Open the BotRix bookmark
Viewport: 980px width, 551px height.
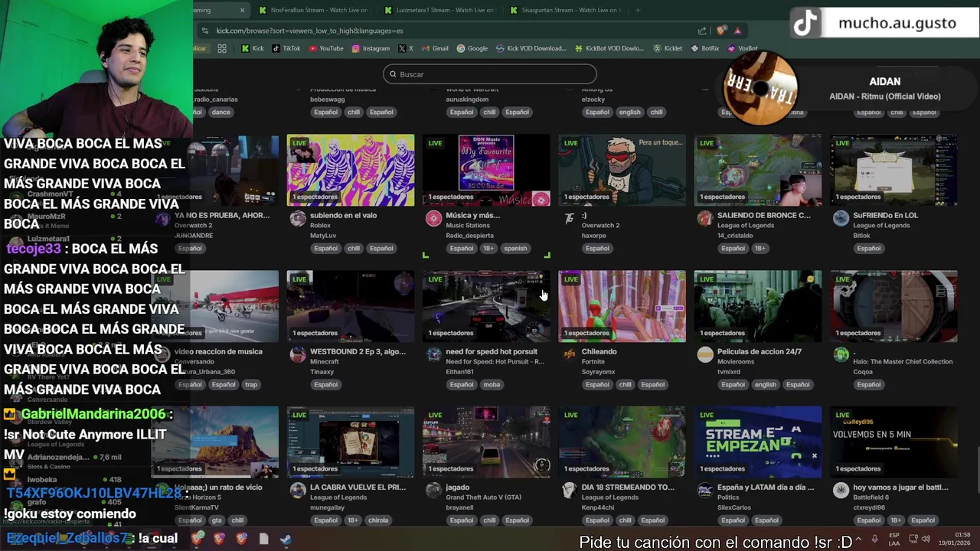coord(705,48)
